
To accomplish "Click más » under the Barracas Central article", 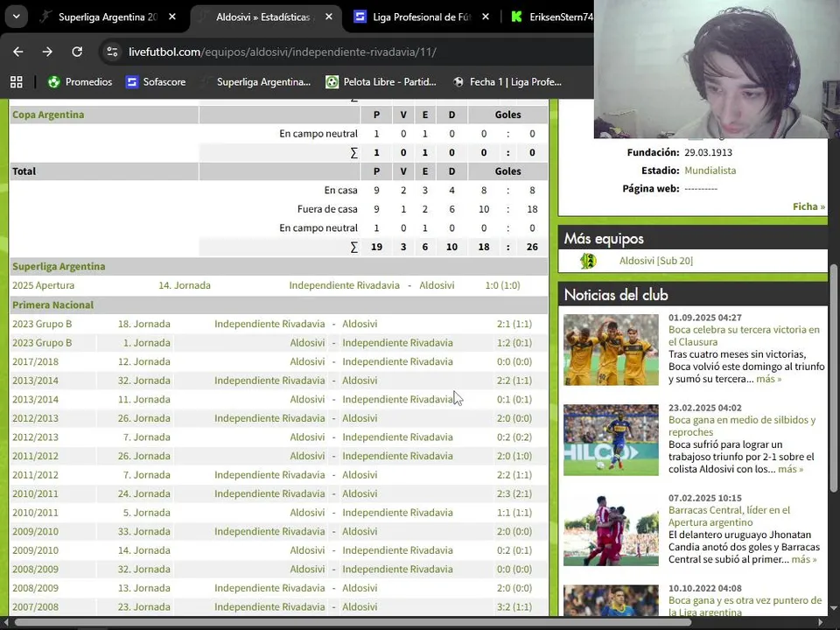I will 804,559.
